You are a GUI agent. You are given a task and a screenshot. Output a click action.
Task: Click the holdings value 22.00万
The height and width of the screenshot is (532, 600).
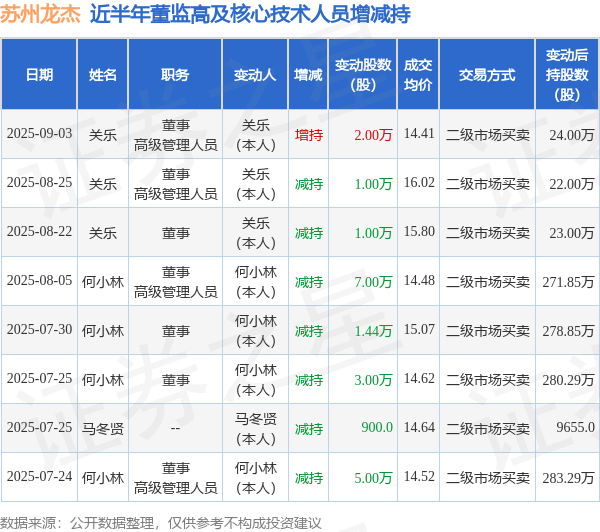572,184
